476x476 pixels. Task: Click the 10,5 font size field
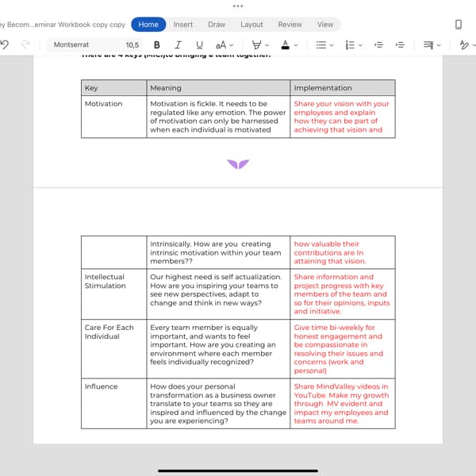click(x=132, y=45)
